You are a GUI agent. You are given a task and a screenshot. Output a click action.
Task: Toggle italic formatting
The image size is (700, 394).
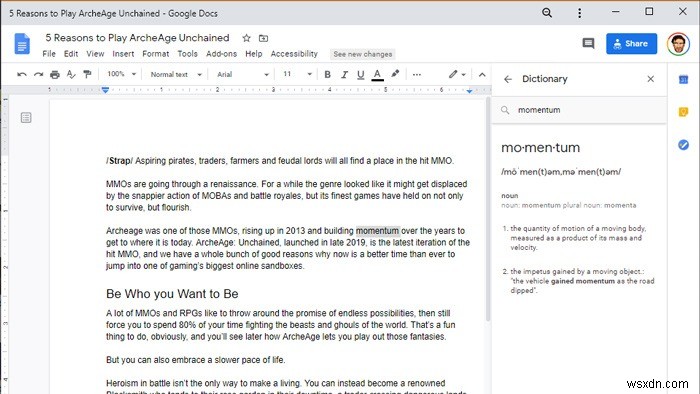tap(344, 75)
